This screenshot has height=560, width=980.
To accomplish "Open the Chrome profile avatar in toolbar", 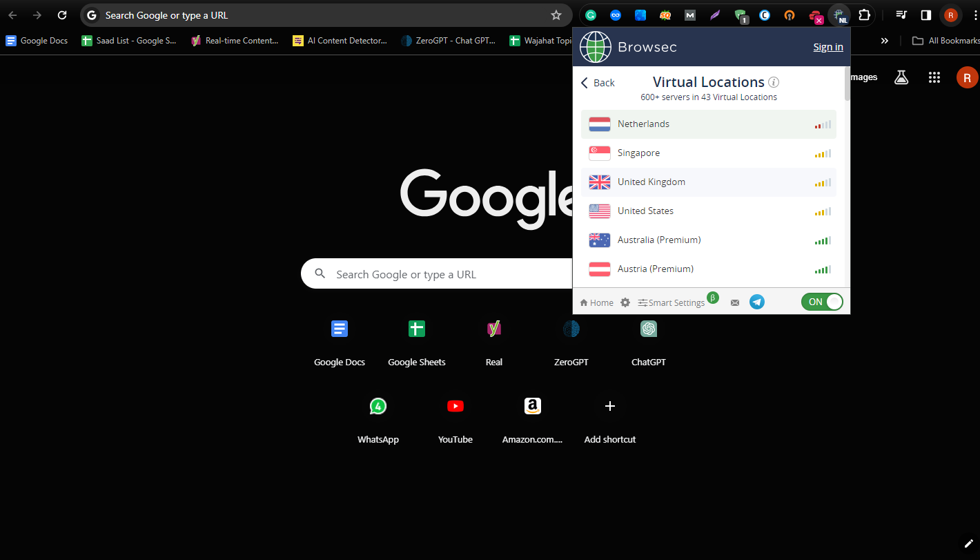I will pyautogui.click(x=951, y=15).
